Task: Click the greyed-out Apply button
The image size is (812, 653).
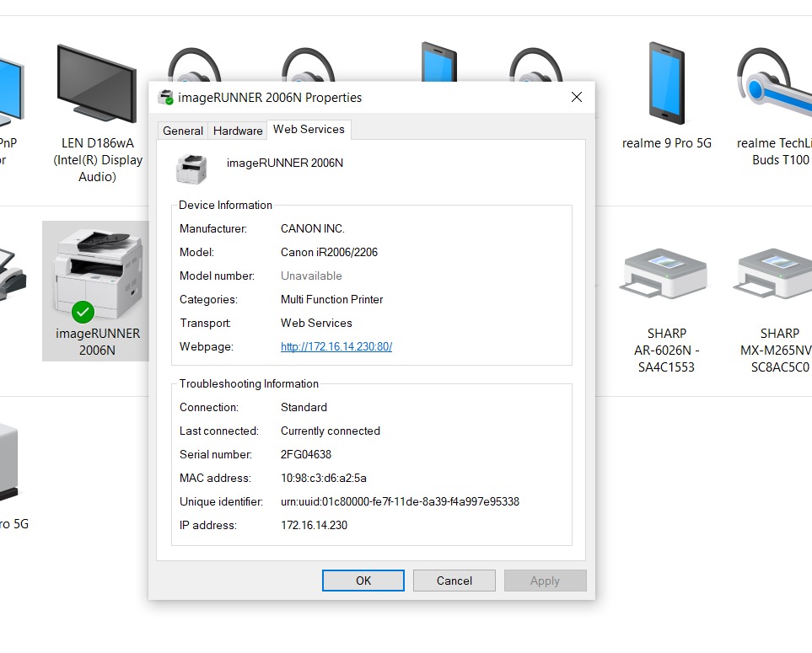Action: point(545,581)
